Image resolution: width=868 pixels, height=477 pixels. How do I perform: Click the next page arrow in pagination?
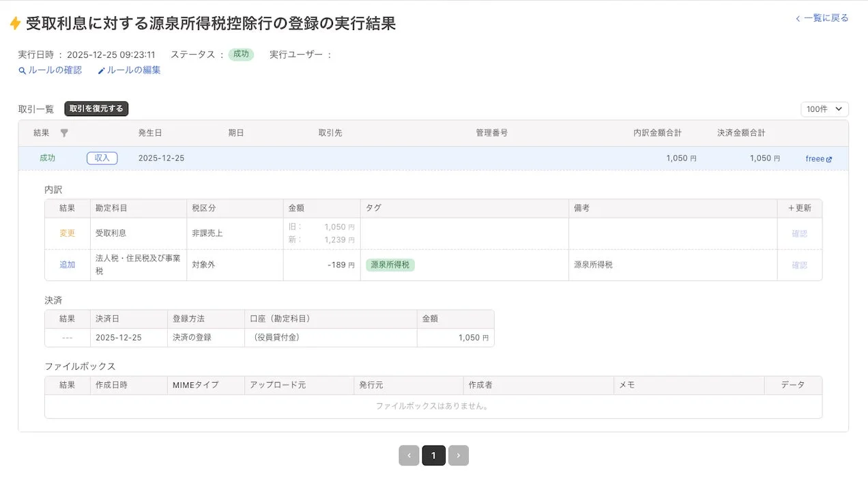tap(458, 455)
